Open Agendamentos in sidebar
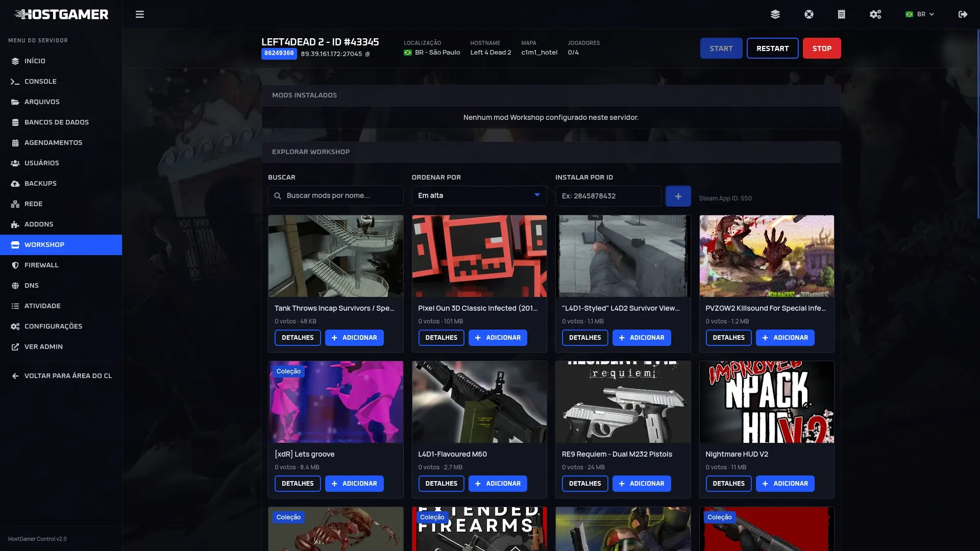This screenshot has height=551, width=980. [x=61, y=143]
